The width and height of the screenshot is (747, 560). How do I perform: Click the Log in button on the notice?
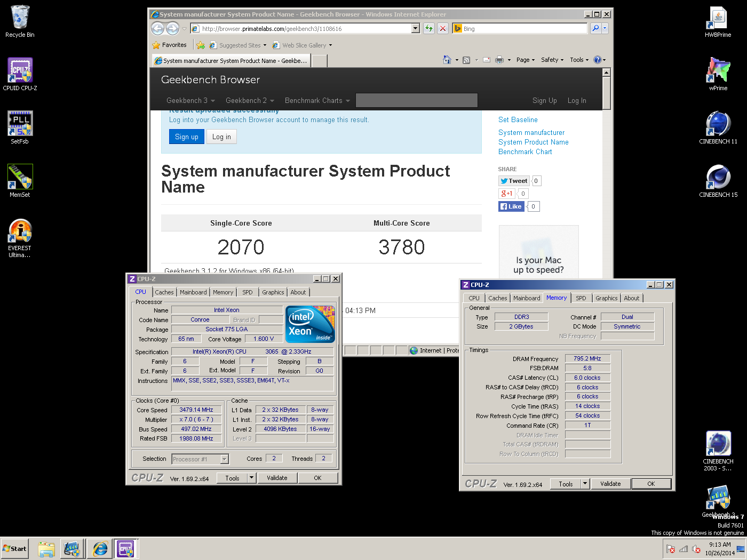221,137
